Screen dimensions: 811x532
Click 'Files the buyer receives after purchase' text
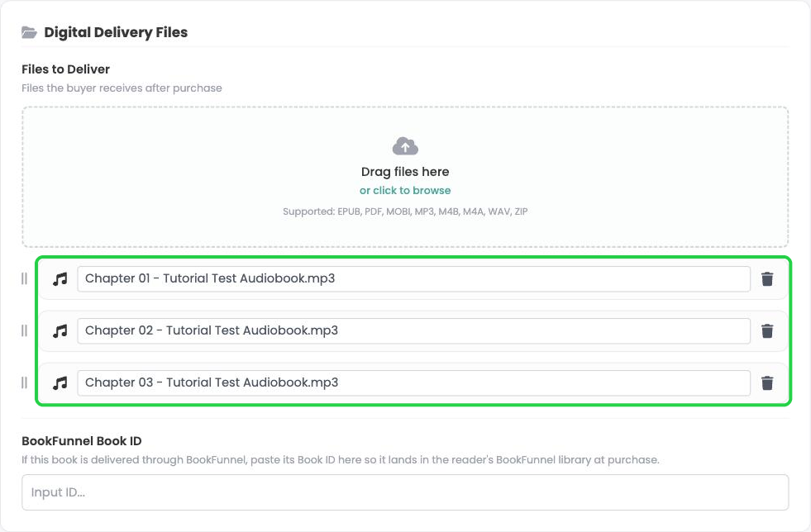[x=122, y=88]
